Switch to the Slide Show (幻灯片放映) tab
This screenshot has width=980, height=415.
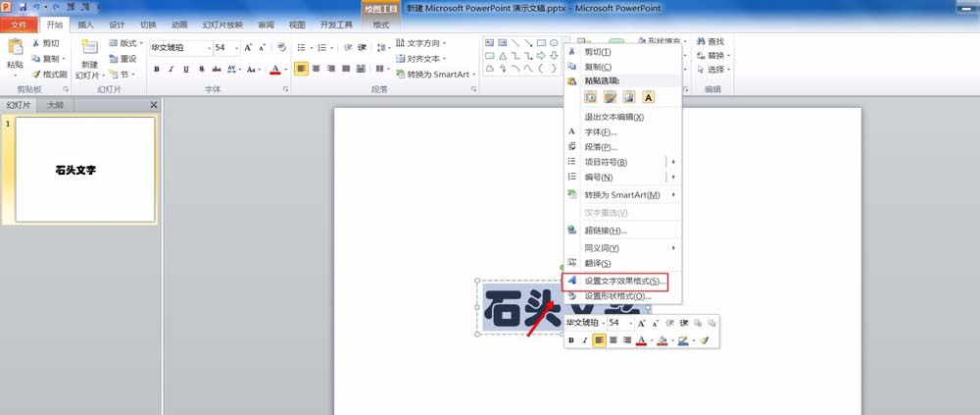(x=222, y=26)
